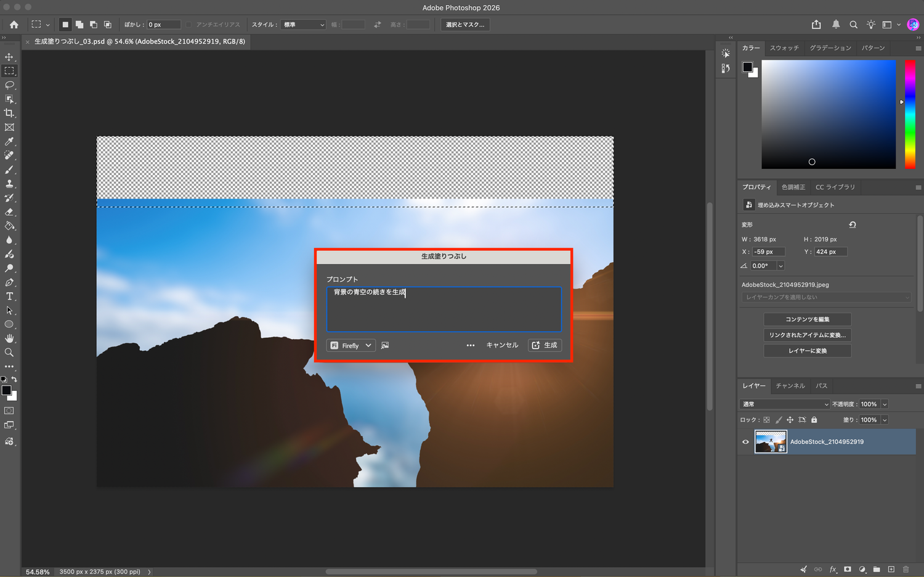Image resolution: width=924 pixels, height=577 pixels.
Task: Expand the layer opacity dropdown arrow
Action: click(x=885, y=404)
